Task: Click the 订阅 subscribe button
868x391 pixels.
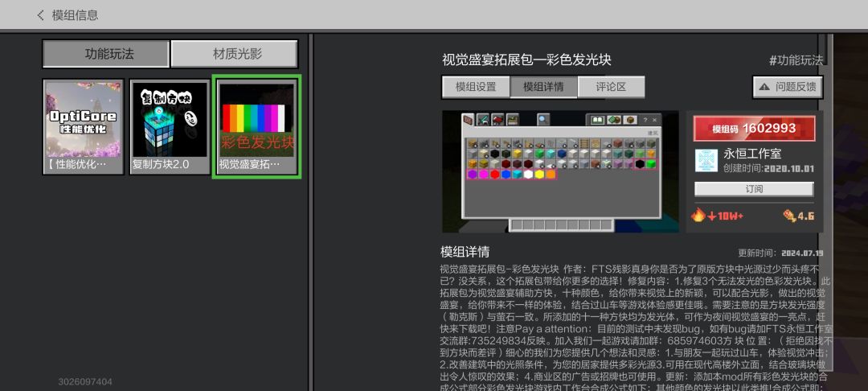Action: [753, 189]
